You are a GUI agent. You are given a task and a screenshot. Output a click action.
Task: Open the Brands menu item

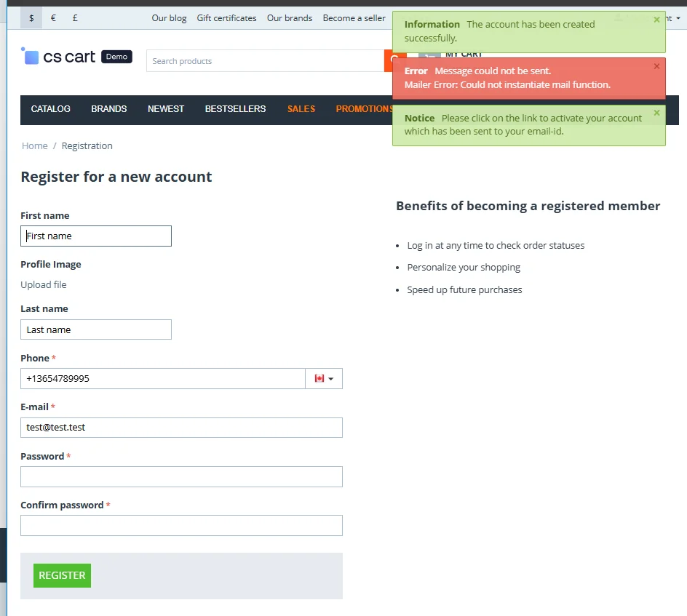tap(109, 109)
